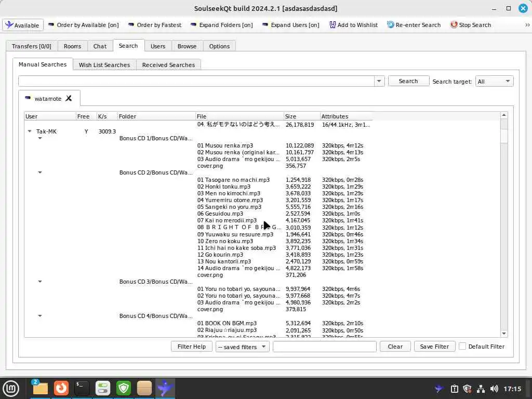Open the search history dropdown arrow
This screenshot has width=532, height=399.
coord(379,81)
